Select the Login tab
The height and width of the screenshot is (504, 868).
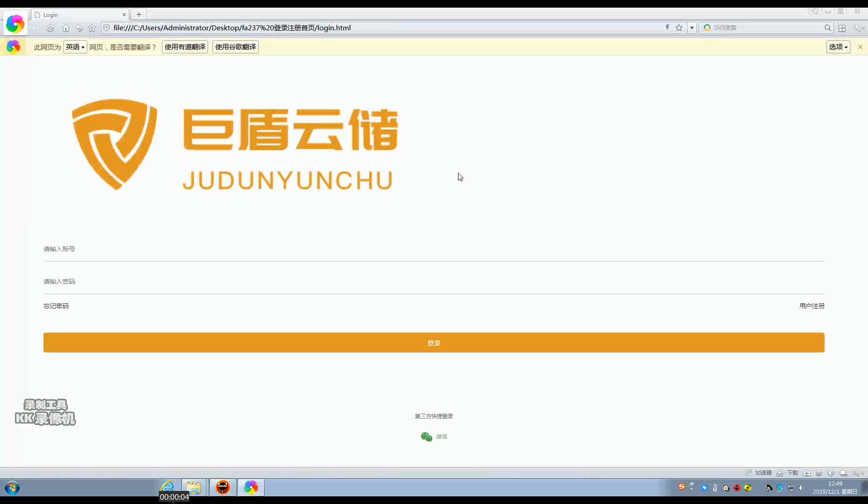(80, 15)
